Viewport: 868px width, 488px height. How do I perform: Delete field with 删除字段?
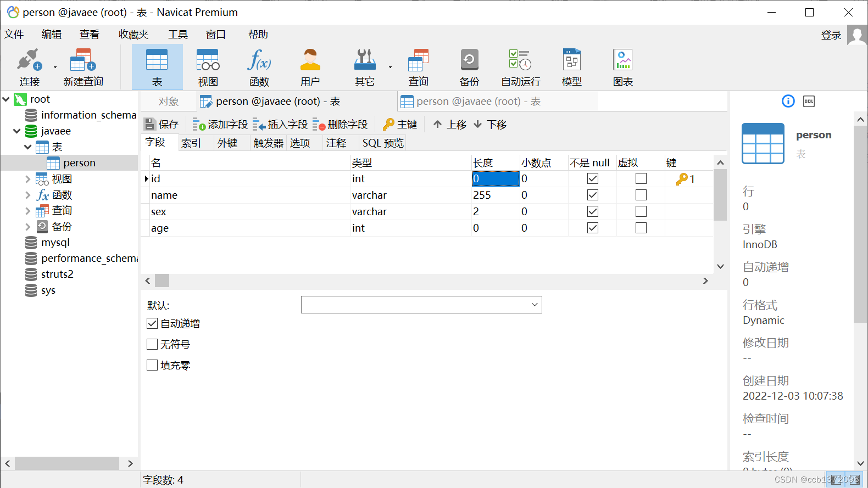click(x=340, y=125)
